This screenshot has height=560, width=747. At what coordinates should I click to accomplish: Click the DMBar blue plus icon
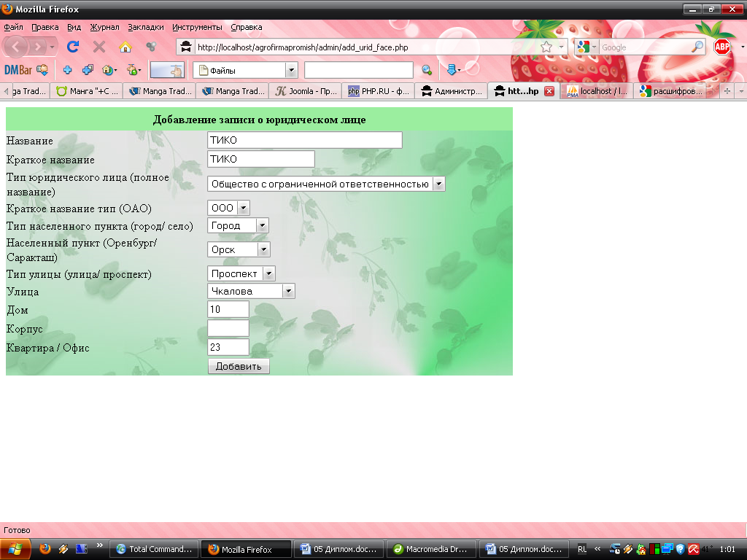[x=67, y=70]
